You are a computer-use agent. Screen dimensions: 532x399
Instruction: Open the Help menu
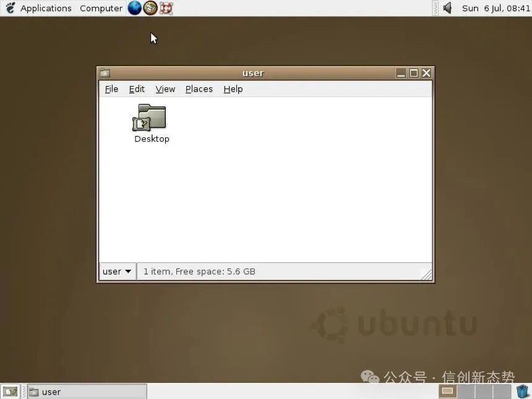[233, 89]
